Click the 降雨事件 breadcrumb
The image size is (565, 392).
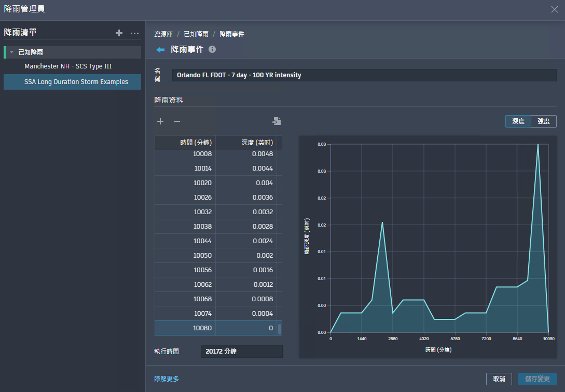click(x=232, y=34)
